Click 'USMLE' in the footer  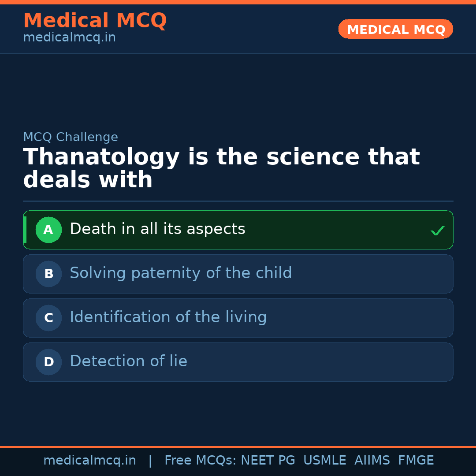(324, 461)
